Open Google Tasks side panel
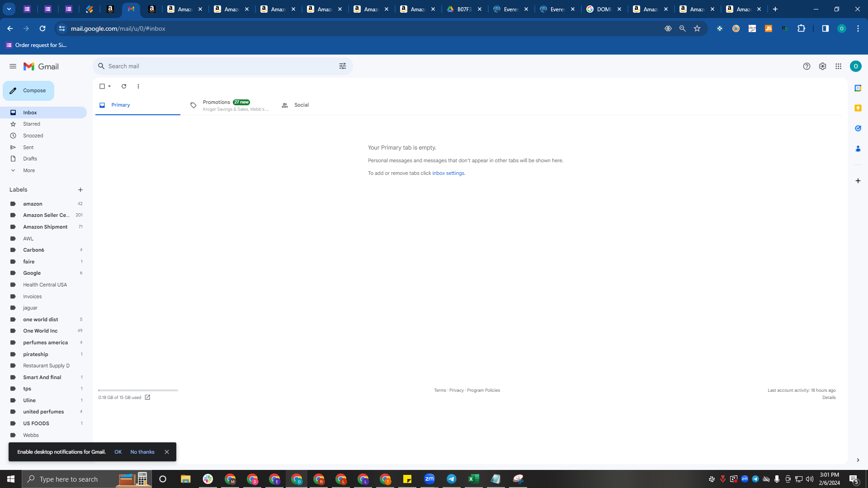 coord(858,128)
